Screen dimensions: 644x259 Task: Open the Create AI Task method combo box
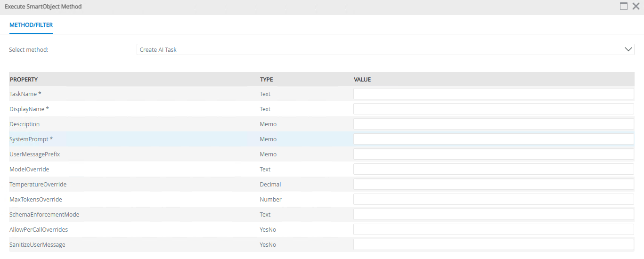pyautogui.click(x=377, y=49)
